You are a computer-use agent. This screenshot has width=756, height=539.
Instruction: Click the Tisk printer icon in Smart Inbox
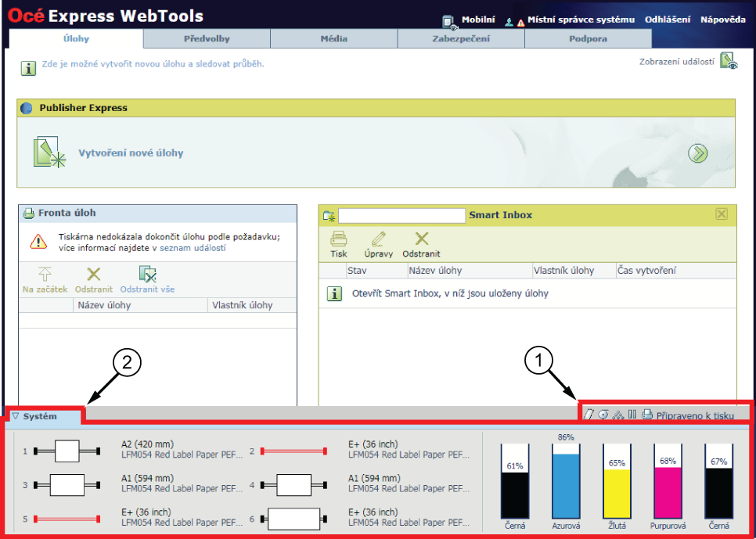pos(338,239)
